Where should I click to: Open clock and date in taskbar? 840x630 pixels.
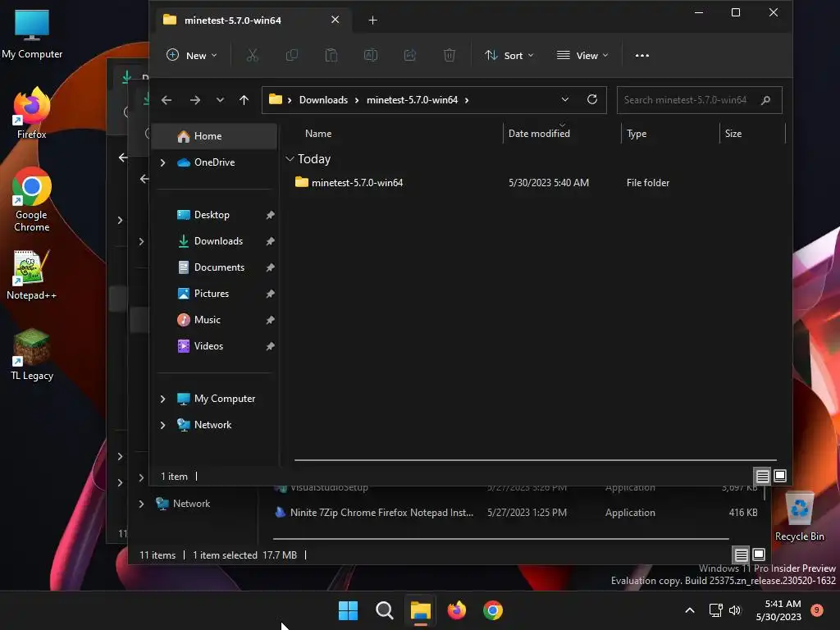pyautogui.click(x=778, y=610)
